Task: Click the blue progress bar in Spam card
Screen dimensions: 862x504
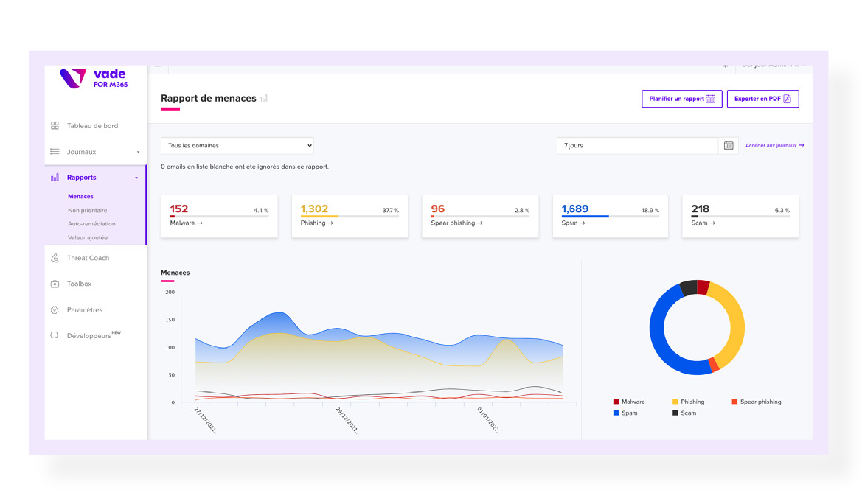Action: tap(585, 217)
